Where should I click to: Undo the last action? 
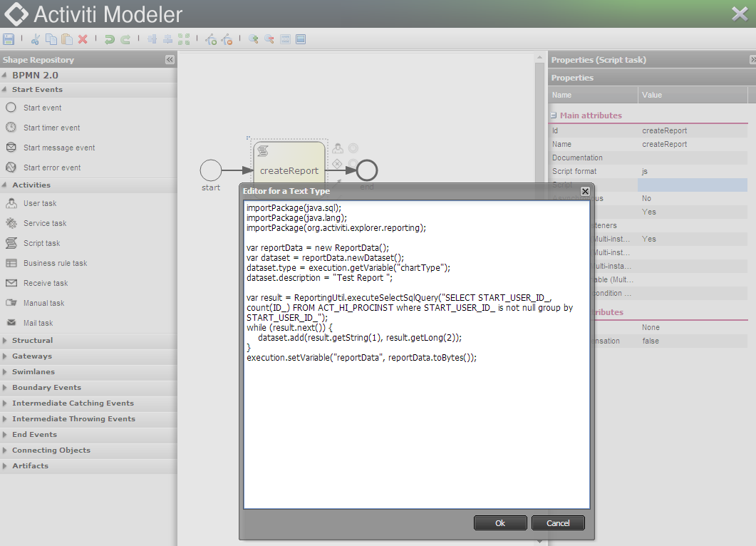110,39
